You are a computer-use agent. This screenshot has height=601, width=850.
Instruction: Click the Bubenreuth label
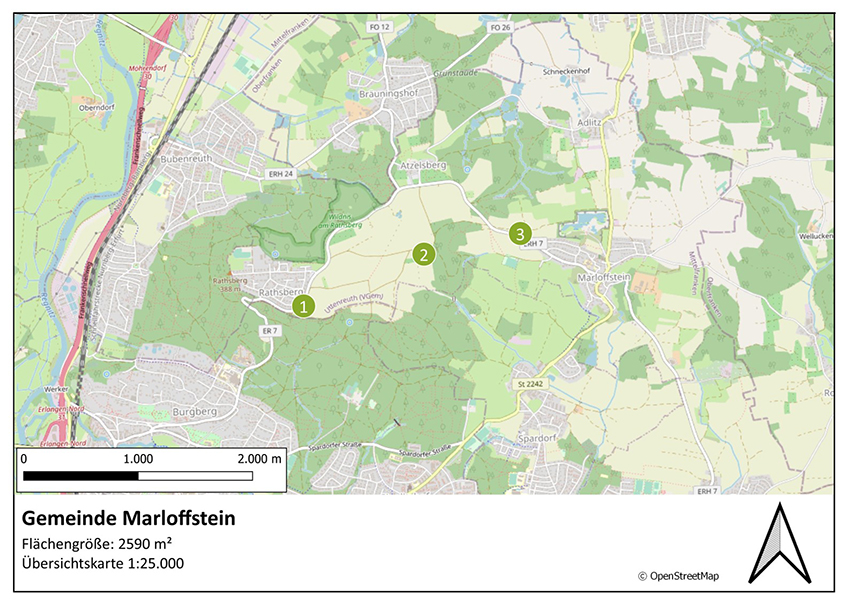click(186, 159)
